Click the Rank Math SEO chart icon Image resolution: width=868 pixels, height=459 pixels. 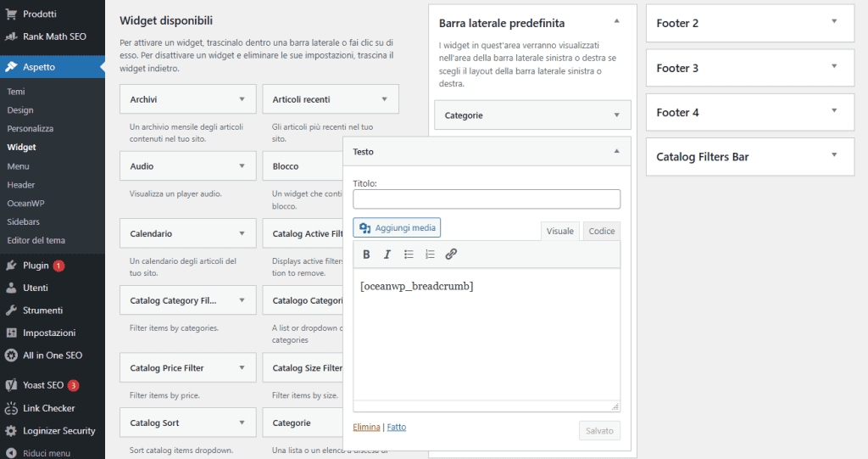pos(11,36)
